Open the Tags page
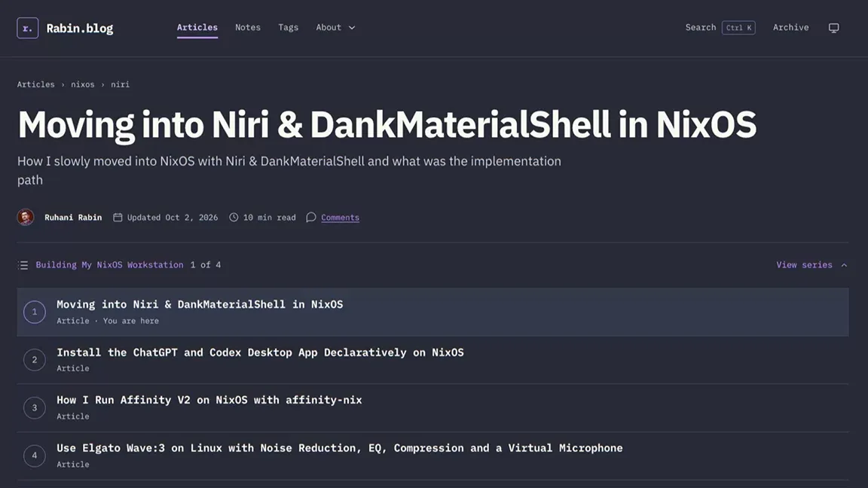The height and width of the screenshot is (488, 868). tap(288, 28)
